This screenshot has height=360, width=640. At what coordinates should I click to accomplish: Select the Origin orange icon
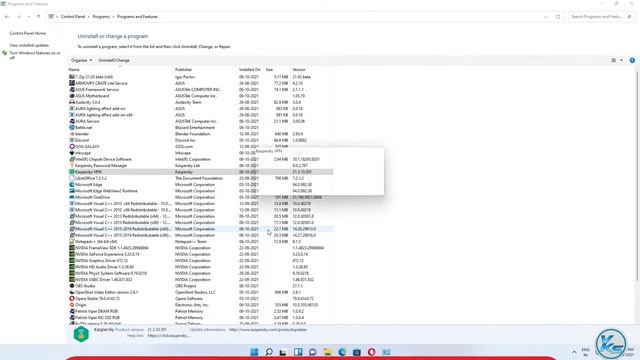pos(72,305)
